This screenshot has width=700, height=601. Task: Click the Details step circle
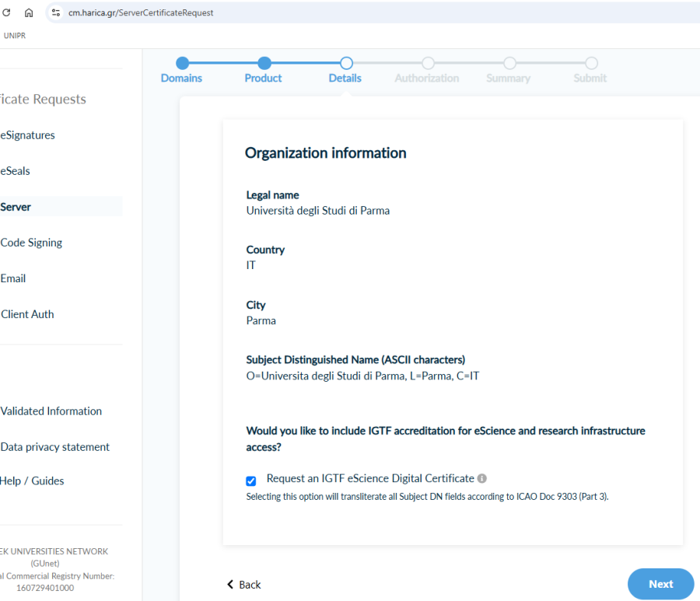tap(346, 63)
